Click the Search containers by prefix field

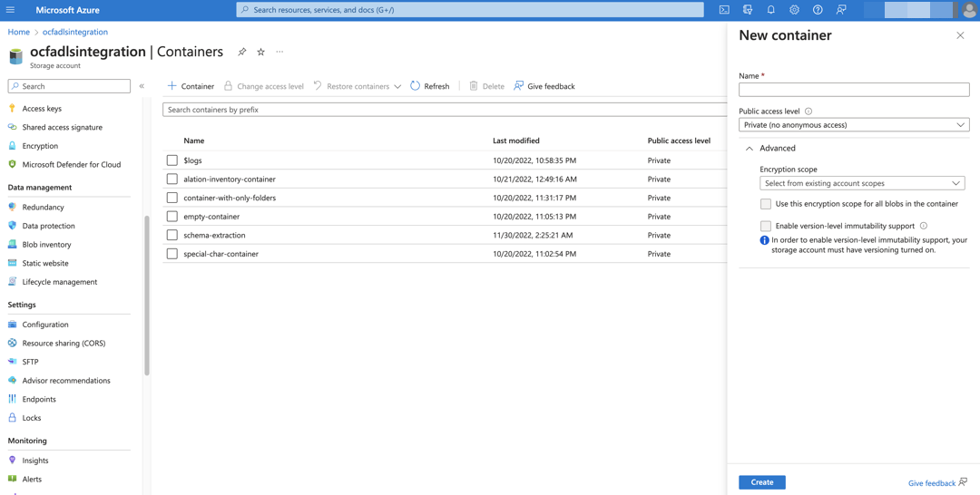(444, 110)
